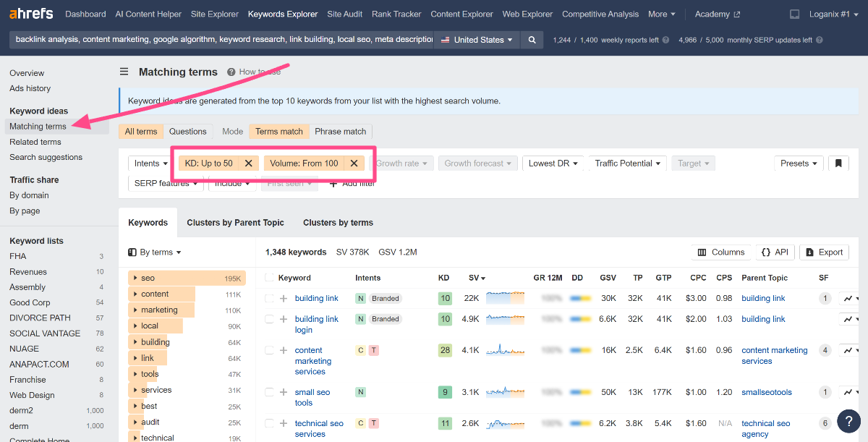The image size is (868, 442).
Task: Click weekly reports left info icon
Action: coord(665,41)
